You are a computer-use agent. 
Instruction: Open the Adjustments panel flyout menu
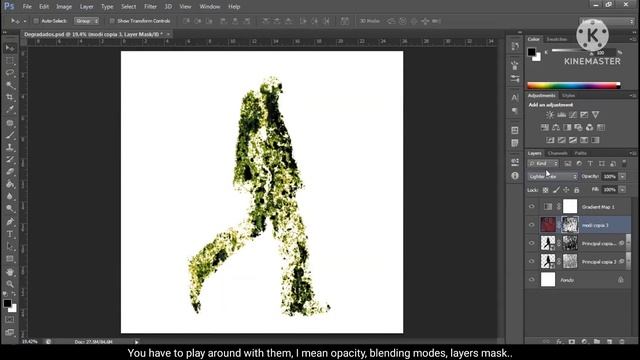632,96
